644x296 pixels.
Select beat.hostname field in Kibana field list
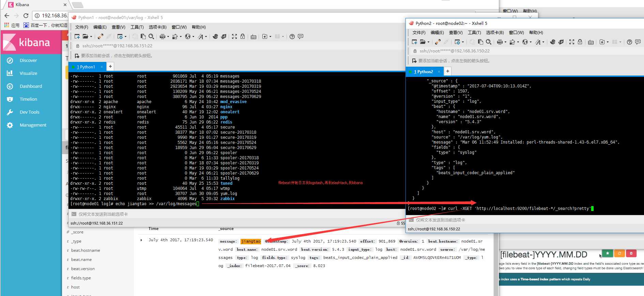(86, 250)
